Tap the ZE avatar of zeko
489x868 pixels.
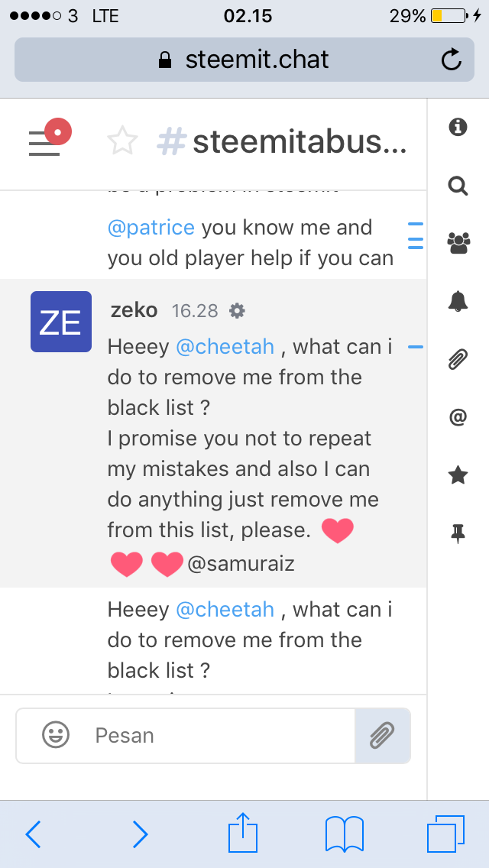[61, 322]
